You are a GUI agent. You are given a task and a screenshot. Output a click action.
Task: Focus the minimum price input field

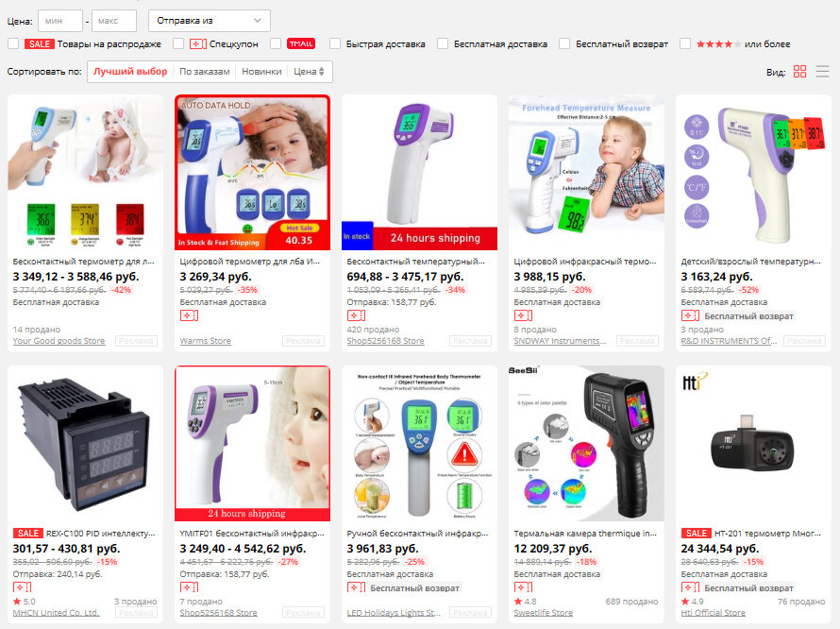pyautogui.click(x=60, y=21)
